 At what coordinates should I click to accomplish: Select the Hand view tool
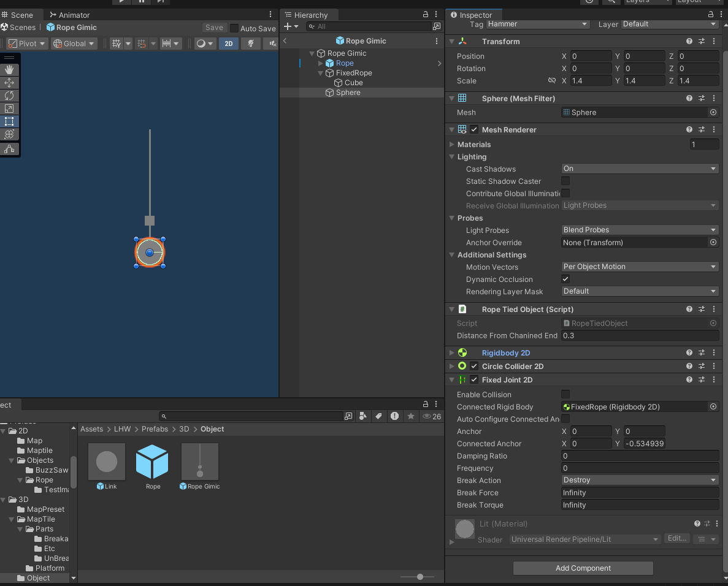coord(9,70)
